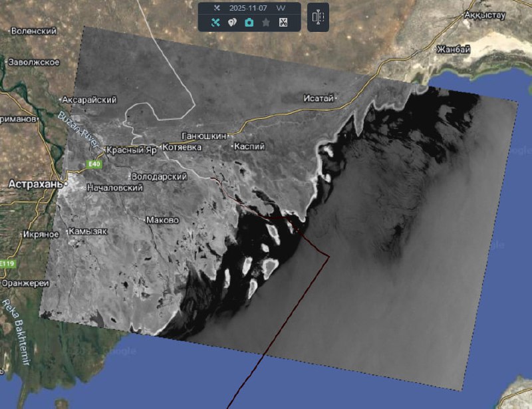Image resolution: width=532 pixels, height=409 pixels.
Task: Click the Ганюшкин town label
Action: [203, 134]
